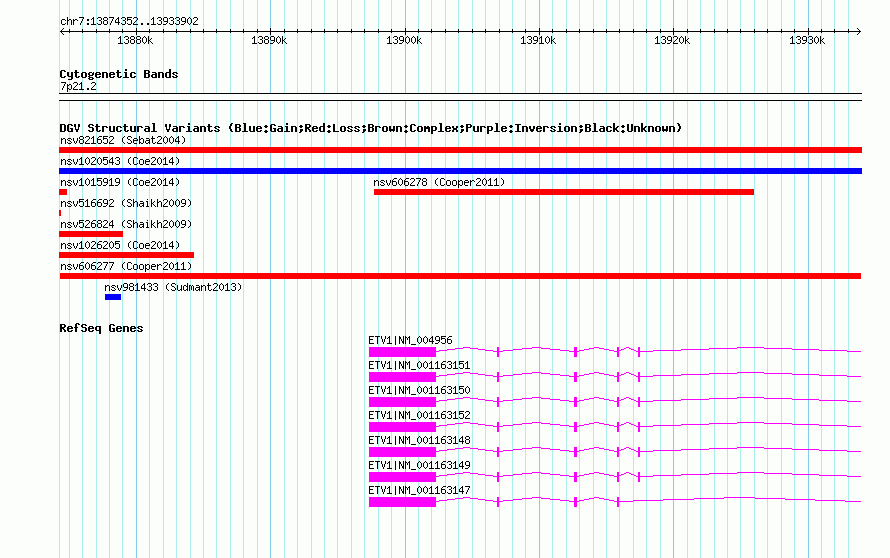Click the 13880k ruler position
The image size is (890, 558).
tap(135, 40)
